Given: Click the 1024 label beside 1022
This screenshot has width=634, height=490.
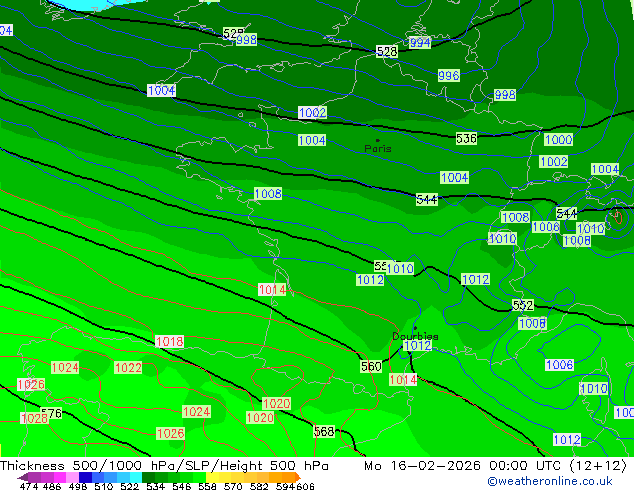Looking at the screenshot, I should tap(65, 368).
